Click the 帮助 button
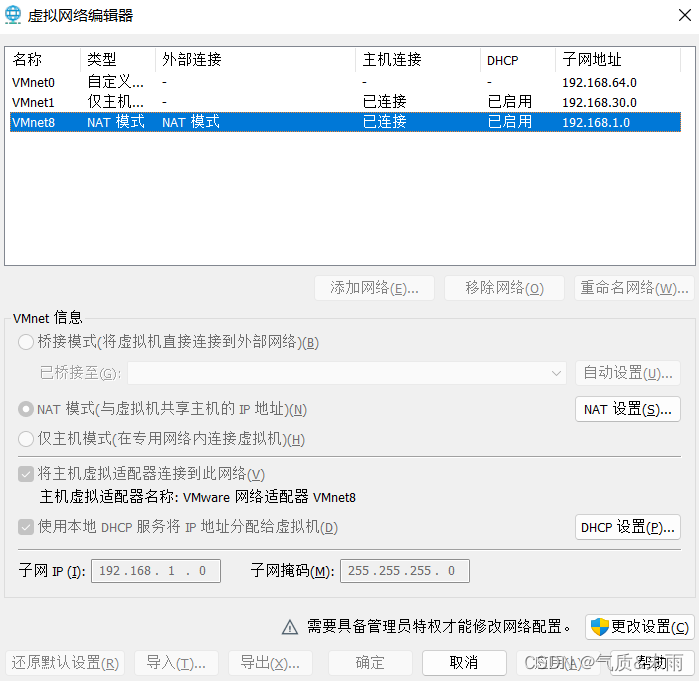This screenshot has width=699, height=681. tap(651, 663)
